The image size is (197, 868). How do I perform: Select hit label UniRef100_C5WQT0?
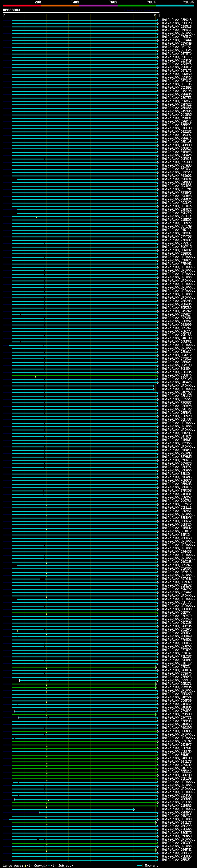point(177,375)
